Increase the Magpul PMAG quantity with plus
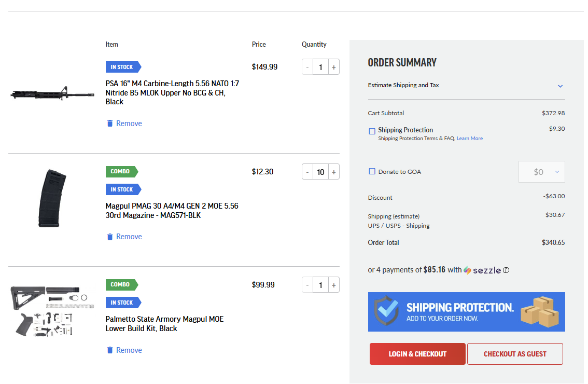 pos(334,172)
